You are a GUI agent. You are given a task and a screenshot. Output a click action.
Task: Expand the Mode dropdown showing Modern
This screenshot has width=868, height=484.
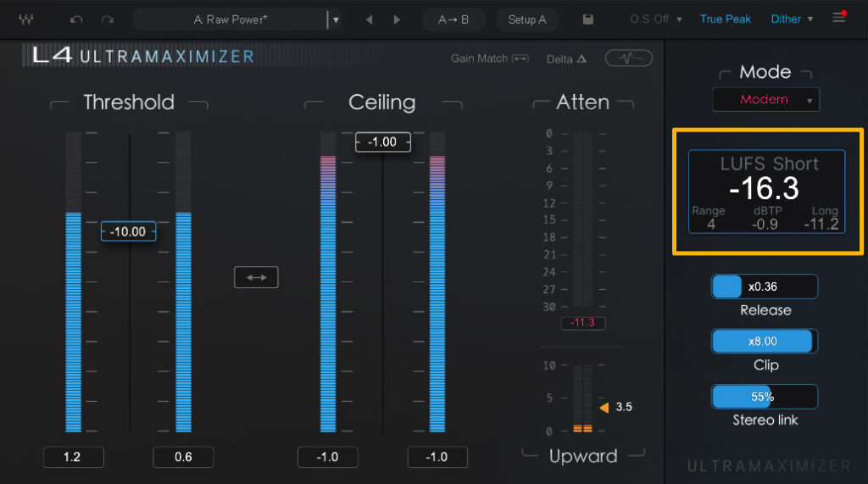coord(766,100)
